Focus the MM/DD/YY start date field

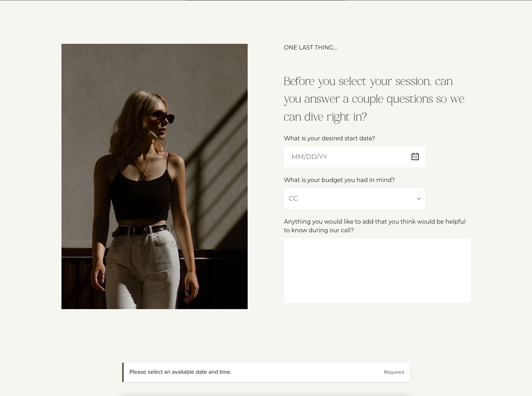[x=354, y=157]
